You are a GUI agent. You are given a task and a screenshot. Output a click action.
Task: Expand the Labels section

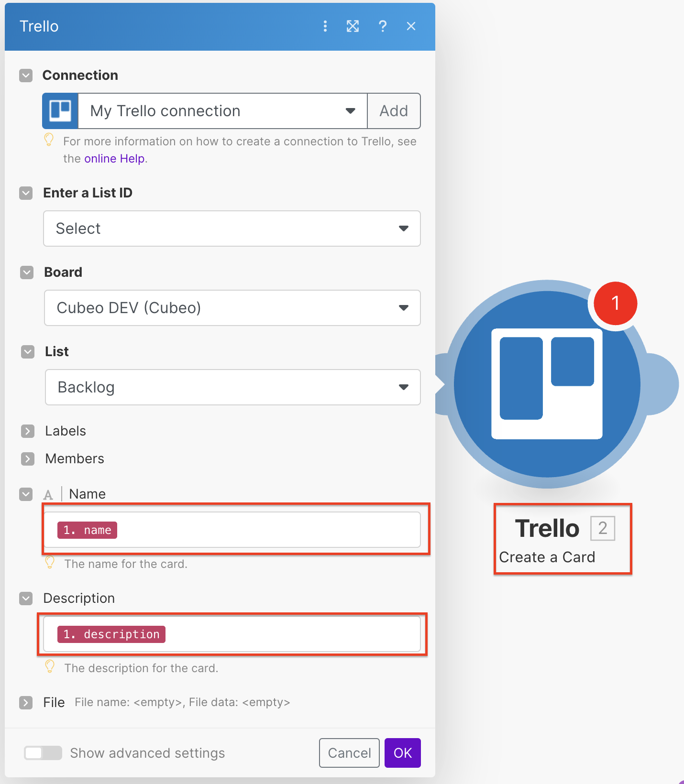[x=28, y=431]
